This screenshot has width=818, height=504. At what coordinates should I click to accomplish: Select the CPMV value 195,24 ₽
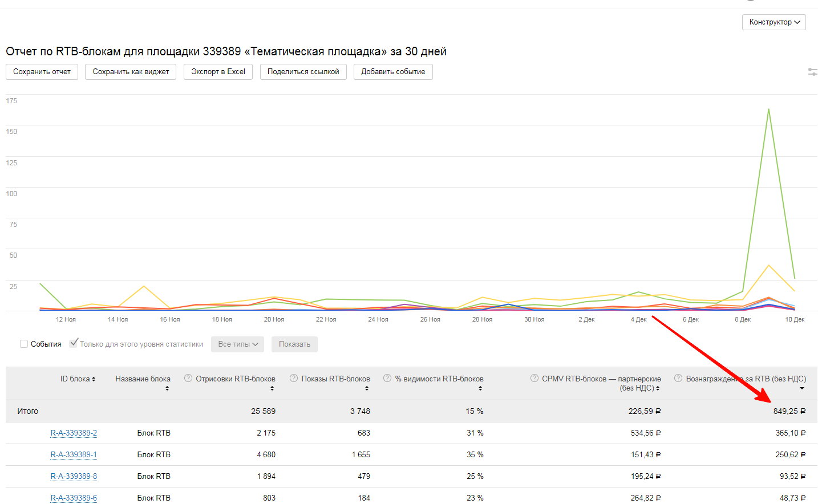(x=646, y=476)
